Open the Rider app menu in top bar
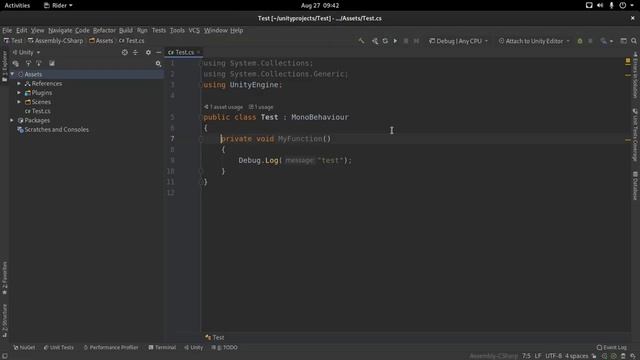The height and width of the screenshot is (360, 640). click(58, 5)
